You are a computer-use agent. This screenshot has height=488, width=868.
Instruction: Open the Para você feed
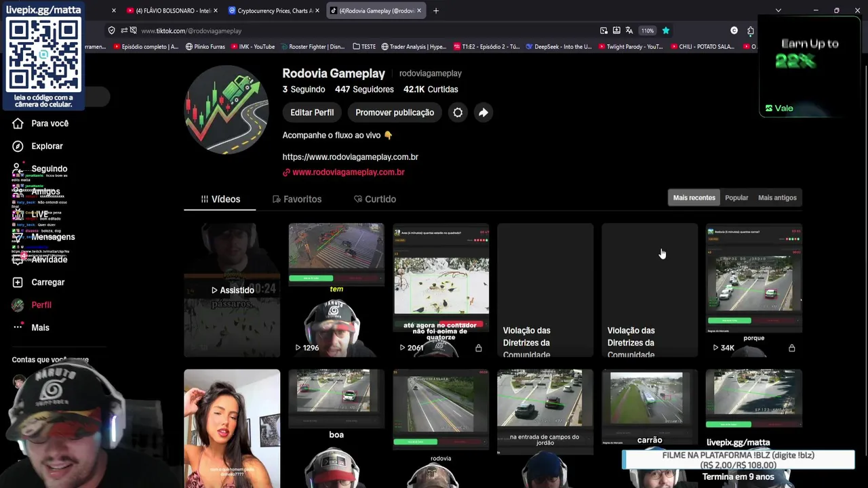tap(41, 123)
